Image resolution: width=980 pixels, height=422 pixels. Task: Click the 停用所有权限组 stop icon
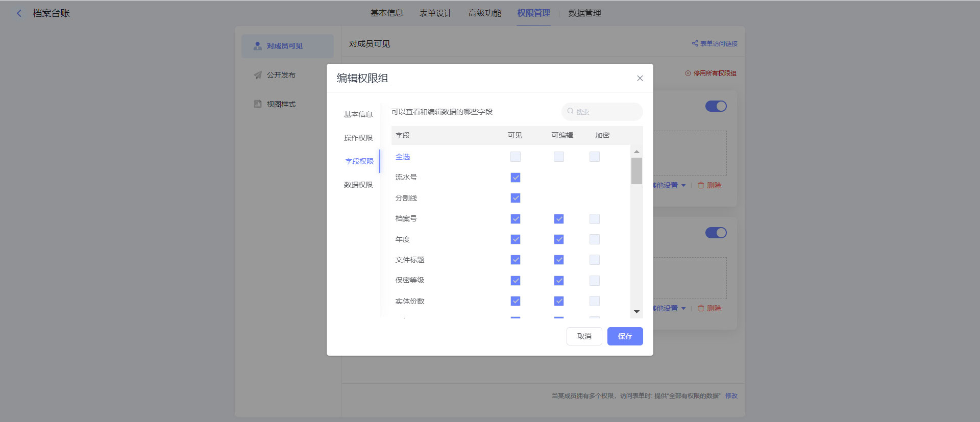click(688, 73)
